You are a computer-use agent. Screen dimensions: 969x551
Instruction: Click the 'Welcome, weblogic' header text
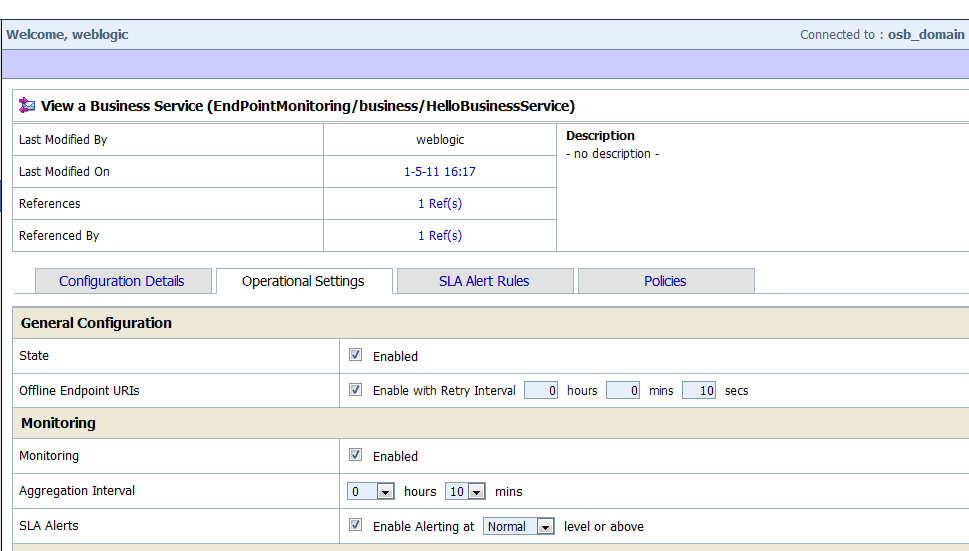[x=67, y=35]
